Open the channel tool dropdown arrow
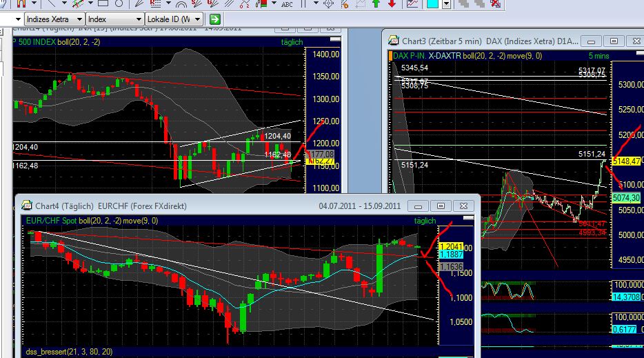 (90, 3)
